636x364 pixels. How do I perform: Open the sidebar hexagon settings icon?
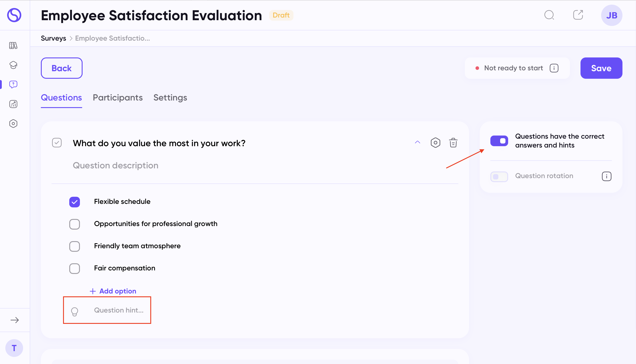13,124
